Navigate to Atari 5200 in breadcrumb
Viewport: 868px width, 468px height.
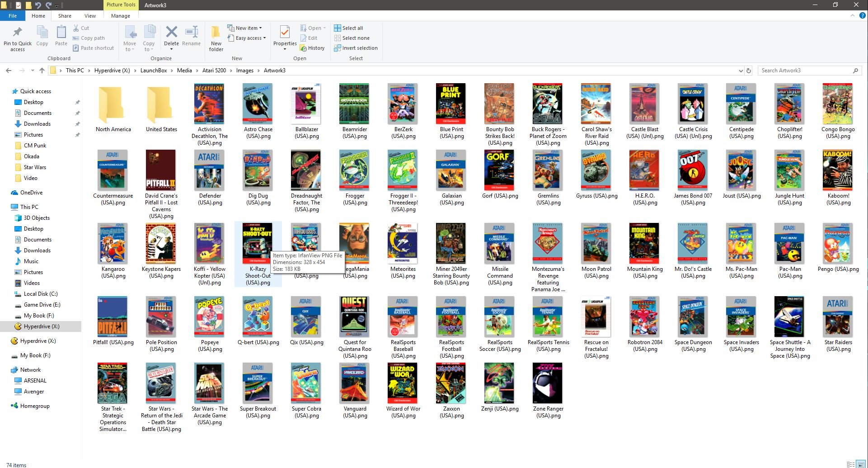click(214, 71)
